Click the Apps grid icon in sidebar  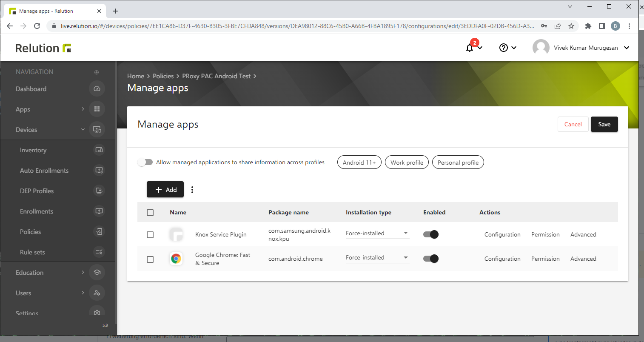pos(97,109)
